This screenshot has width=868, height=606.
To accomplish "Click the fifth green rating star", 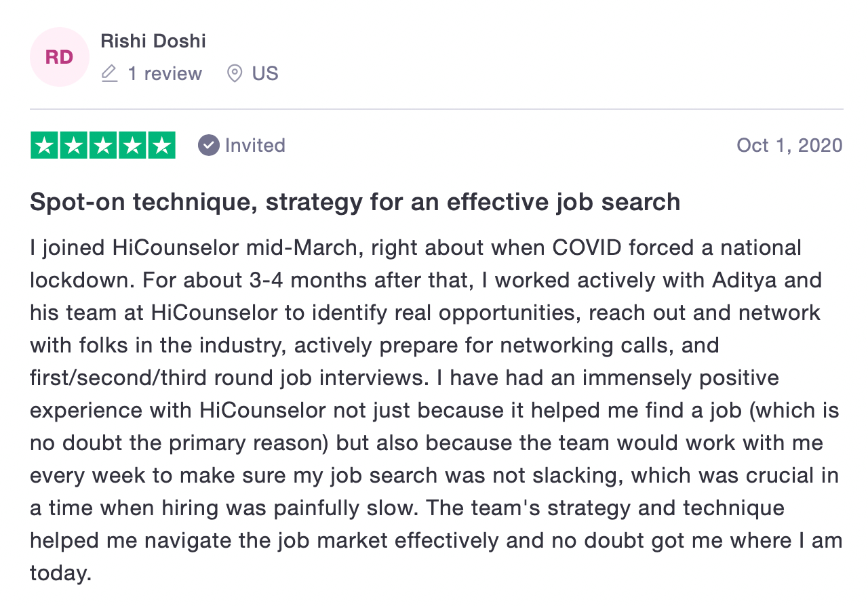I will 161,146.
